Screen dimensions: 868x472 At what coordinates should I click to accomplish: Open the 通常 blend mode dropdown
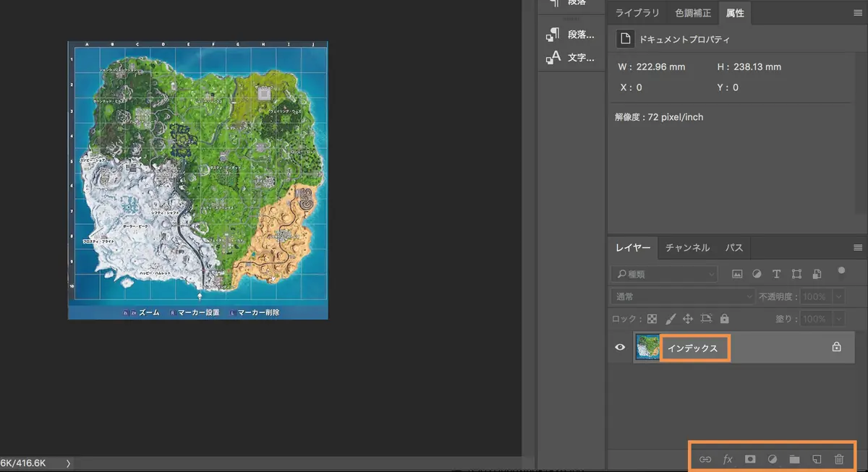[682, 296]
